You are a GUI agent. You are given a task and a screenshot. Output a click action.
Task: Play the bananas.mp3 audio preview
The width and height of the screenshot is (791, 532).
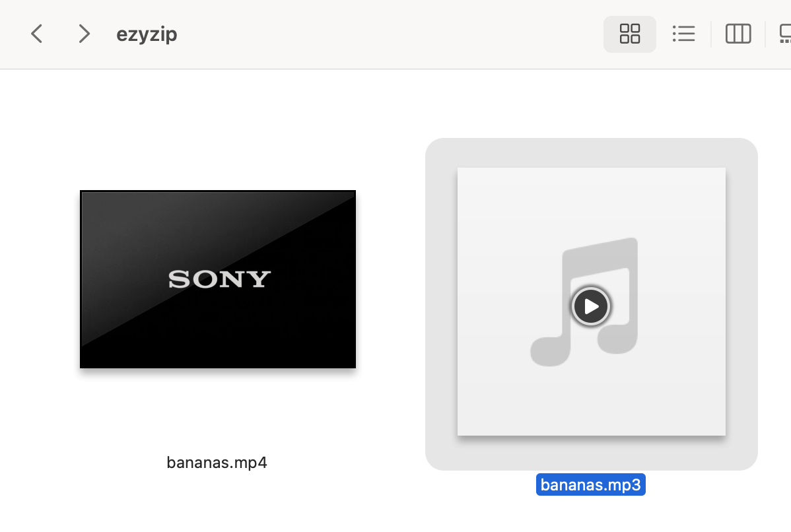(591, 306)
